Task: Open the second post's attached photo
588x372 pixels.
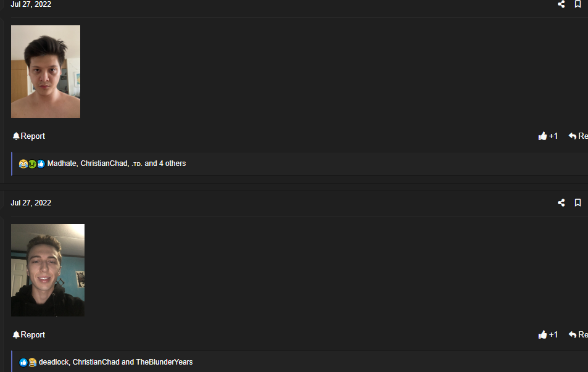Action: click(48, 270)
